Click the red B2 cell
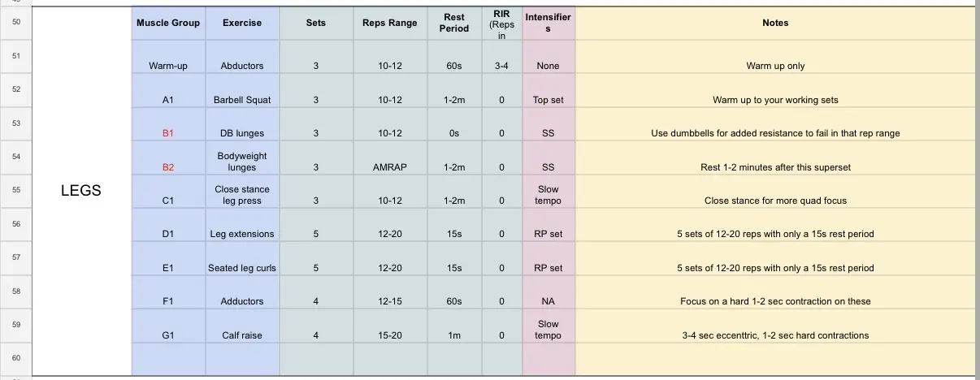Image resolution: width=980 pixels, height=380 pixels. coord(168,167)
